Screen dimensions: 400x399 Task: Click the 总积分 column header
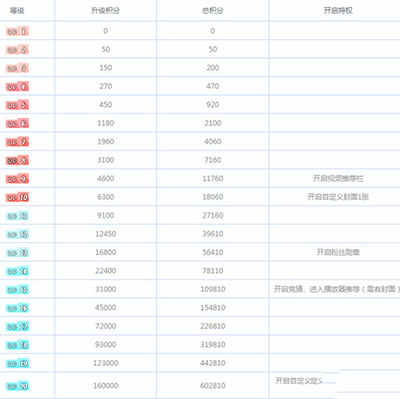[213, 11]
